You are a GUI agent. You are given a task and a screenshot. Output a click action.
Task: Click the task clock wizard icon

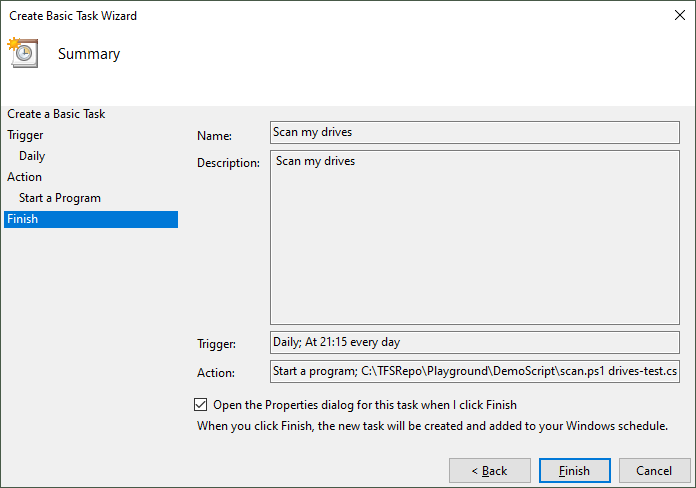(x=22, y=52)
